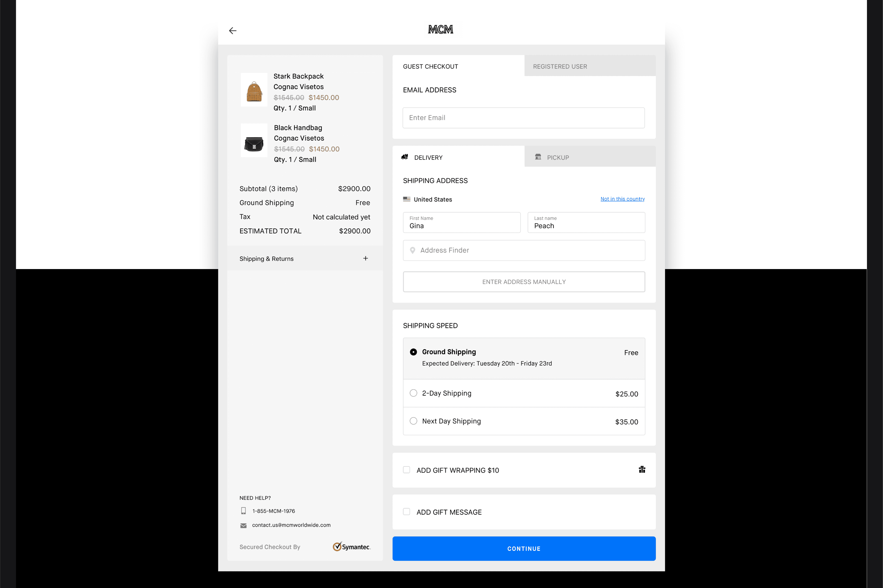This screenshot has height=588, width=883.
Task: Switch to Guest Checkout tab
Action: [x=458, y=66]
